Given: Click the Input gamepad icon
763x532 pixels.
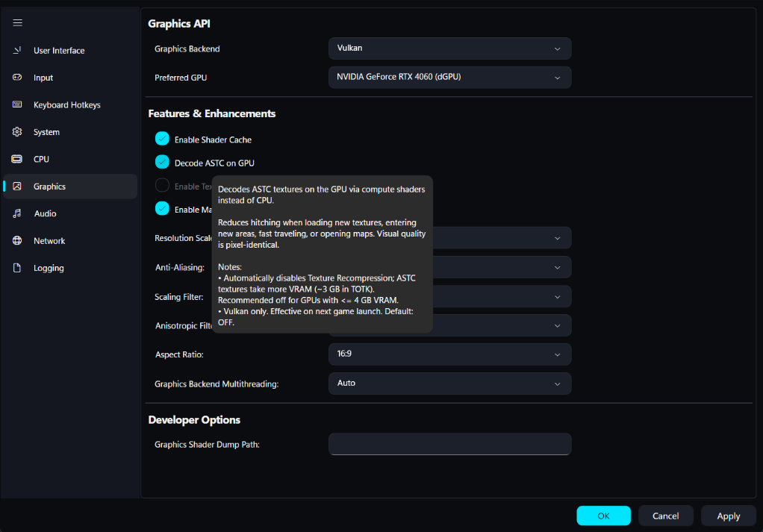Looking at the screenshot, I should tap(17, 78).
